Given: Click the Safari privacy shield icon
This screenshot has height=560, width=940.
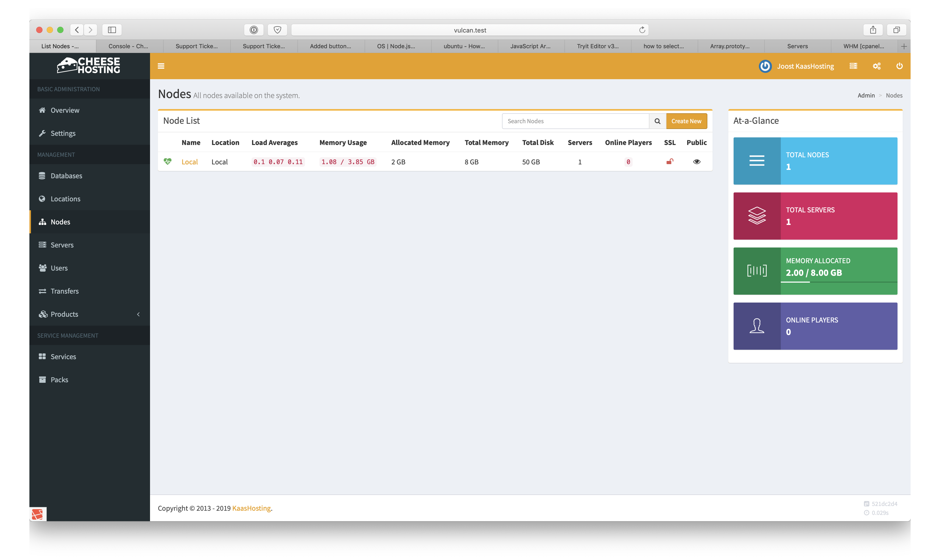Looking at the screenshot, I should tap(277, 30).
